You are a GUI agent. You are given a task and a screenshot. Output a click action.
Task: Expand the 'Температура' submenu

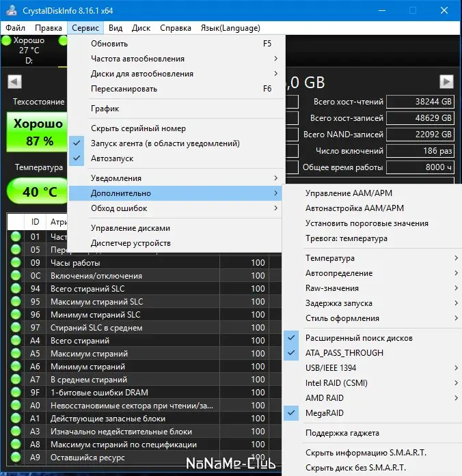[372, 258]
